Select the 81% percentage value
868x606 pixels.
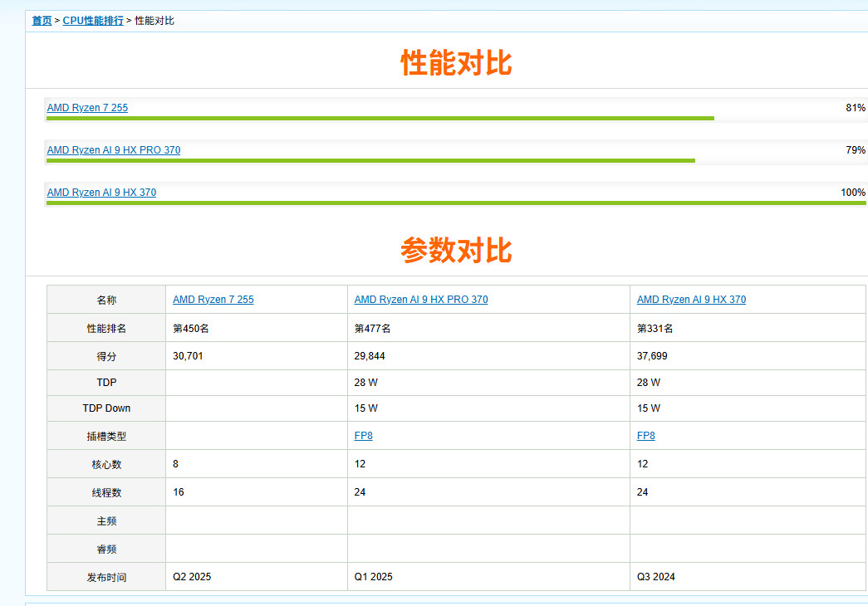pos(856,107)
